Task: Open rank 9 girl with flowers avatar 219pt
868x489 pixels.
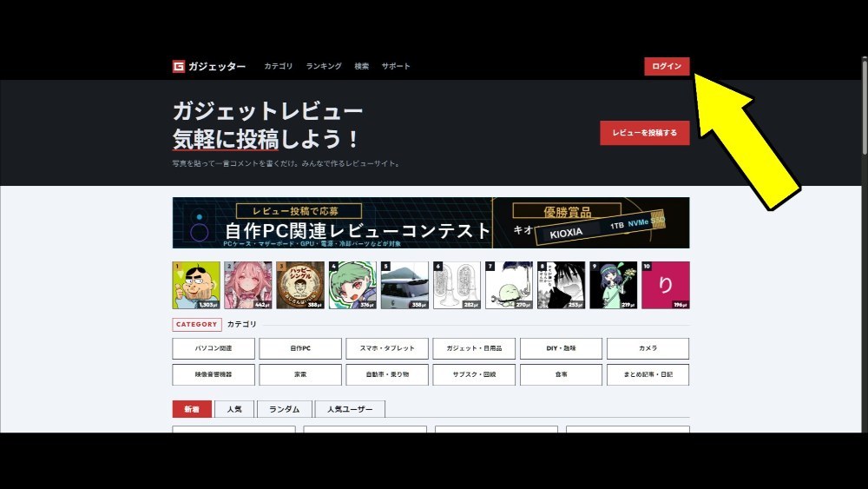Action: click(614, 285)
